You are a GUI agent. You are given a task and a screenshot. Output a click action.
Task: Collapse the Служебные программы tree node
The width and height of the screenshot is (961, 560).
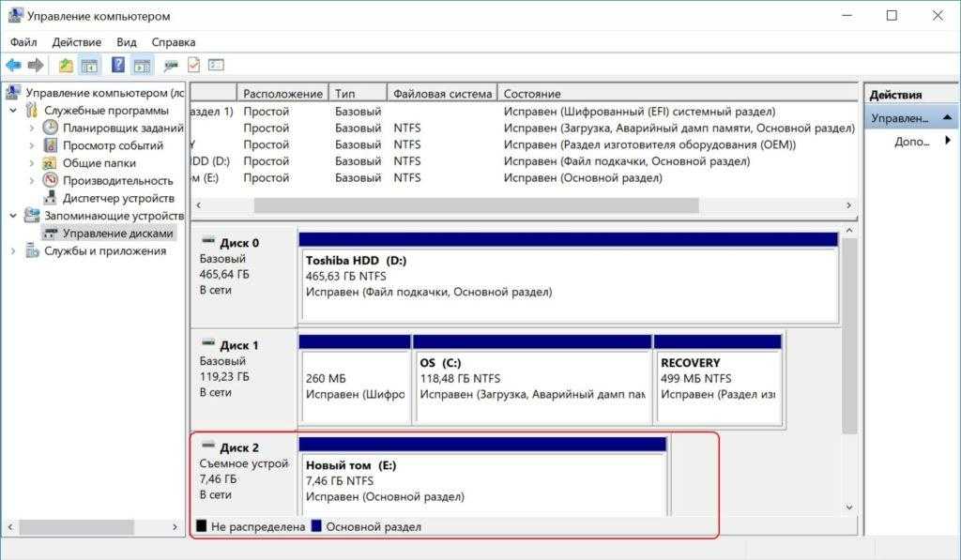pyautogui.click(x=13, y=111)
